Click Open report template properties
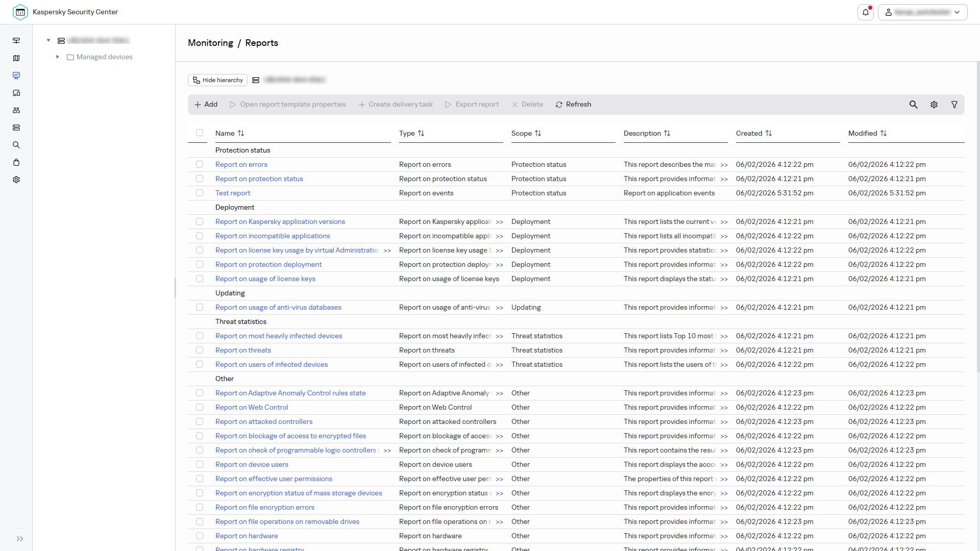Viewport: 980px width, 551px height. tap(288, 105)
